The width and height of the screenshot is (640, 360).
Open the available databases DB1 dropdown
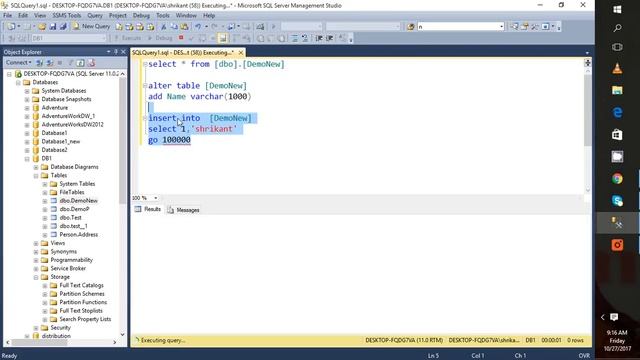pos(104,38)
